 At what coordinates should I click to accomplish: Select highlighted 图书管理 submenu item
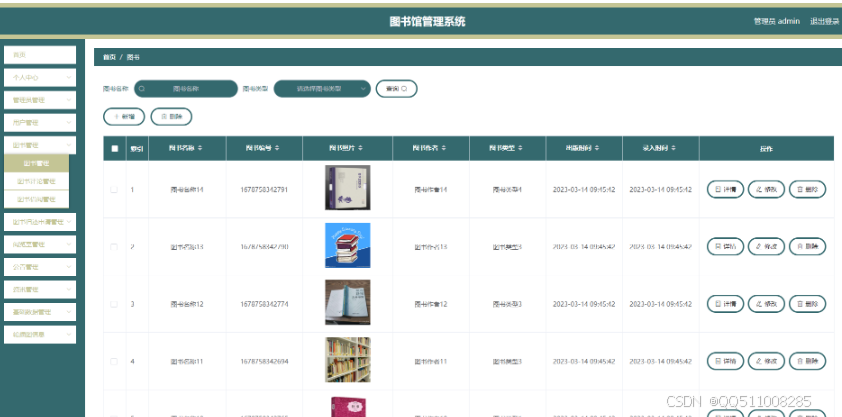(x=37, y=163)
